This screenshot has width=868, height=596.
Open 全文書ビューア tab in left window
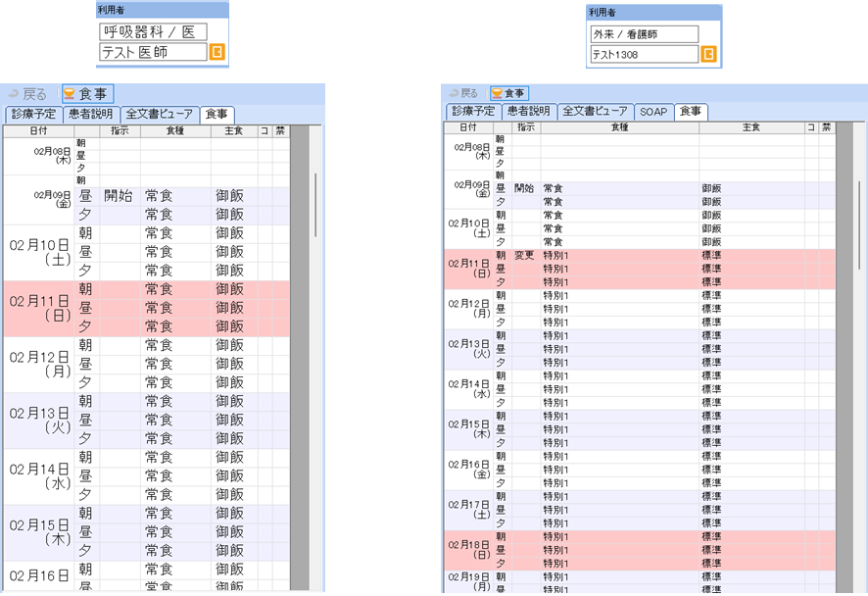[x=160, y=114]
